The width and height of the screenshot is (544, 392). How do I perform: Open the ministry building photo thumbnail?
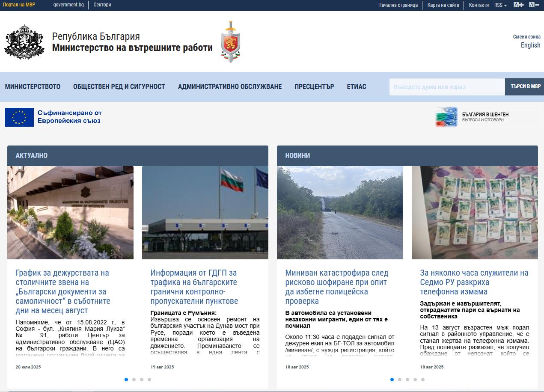tap(70, 213)
